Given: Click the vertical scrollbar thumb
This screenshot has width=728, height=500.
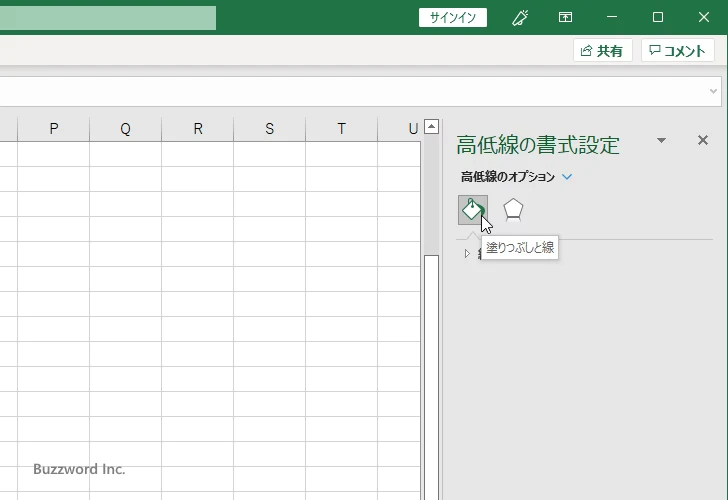Looking at the screenshot, I should [431, 377].
